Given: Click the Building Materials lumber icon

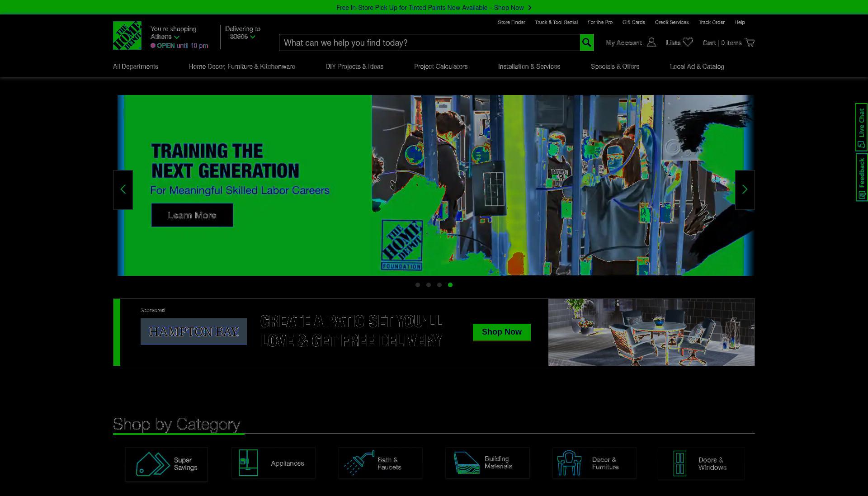Looking at the screenshot, I should [x=466, y=463].
